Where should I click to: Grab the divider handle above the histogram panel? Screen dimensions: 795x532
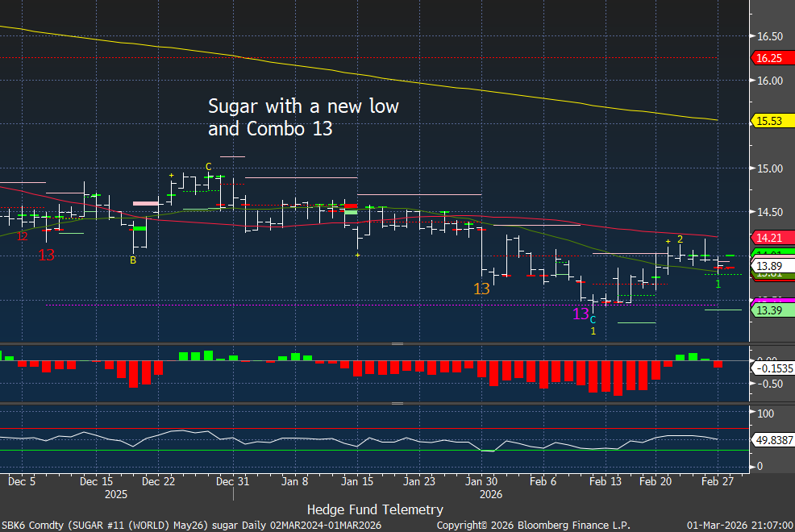(x=397, y=344)
